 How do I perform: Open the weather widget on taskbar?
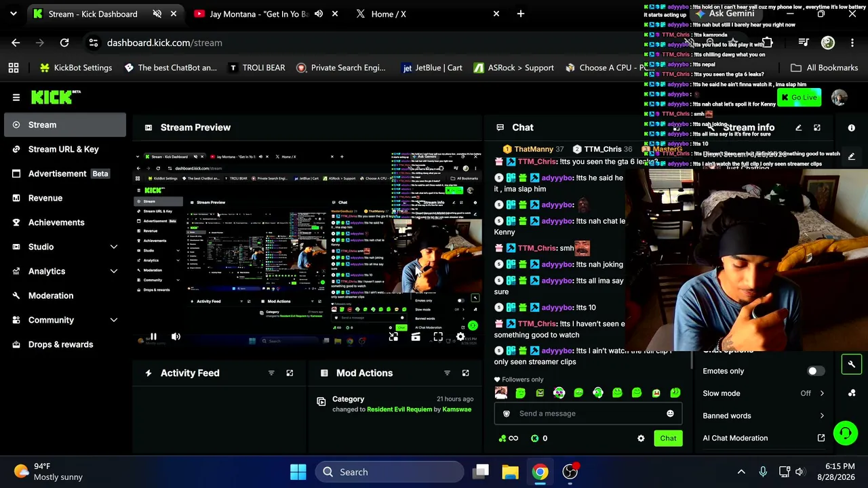pyautogui.click(x=49, y=472)
